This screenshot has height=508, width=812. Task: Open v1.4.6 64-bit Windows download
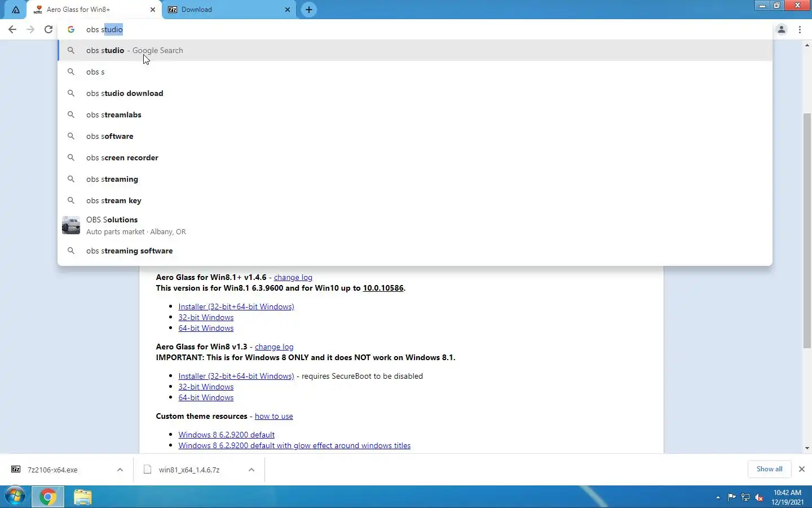coord(206,328)
